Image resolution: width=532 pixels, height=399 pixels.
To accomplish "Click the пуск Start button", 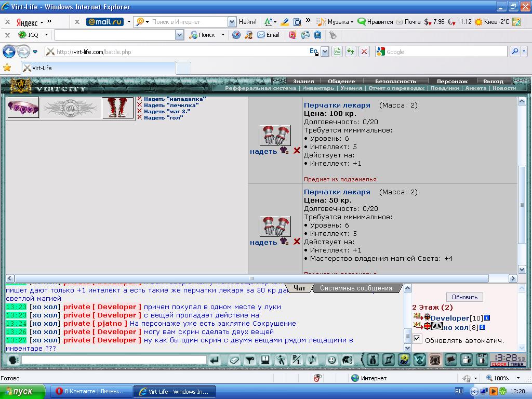I will click(x=22, y=391).
